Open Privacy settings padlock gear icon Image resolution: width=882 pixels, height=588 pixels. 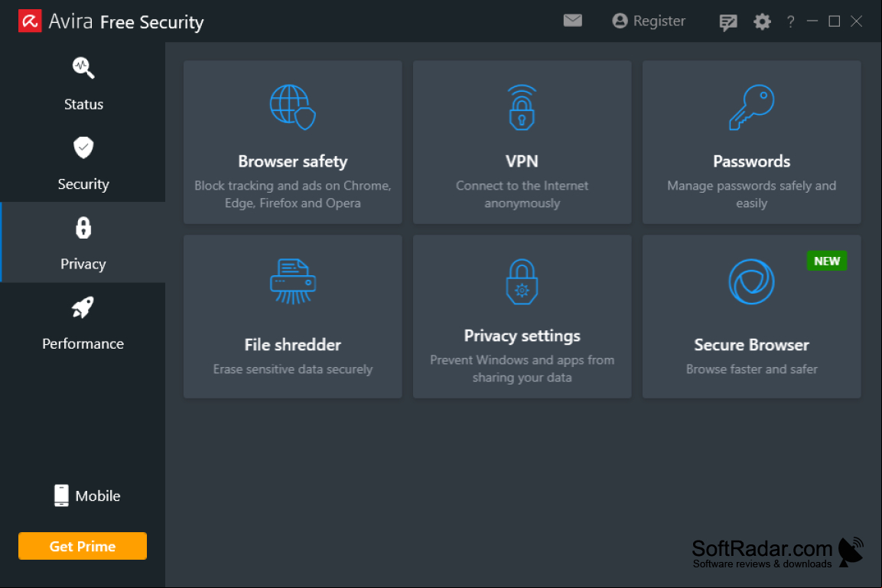tap(522, 281)
